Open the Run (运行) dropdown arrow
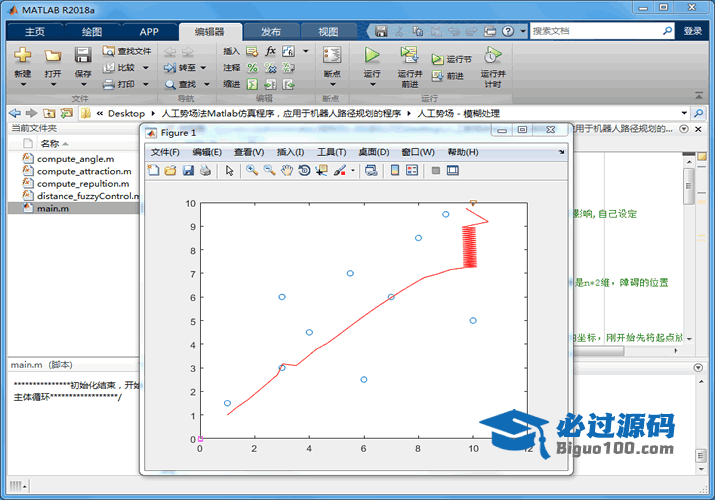The image size is (715, 500). [372, 84]
